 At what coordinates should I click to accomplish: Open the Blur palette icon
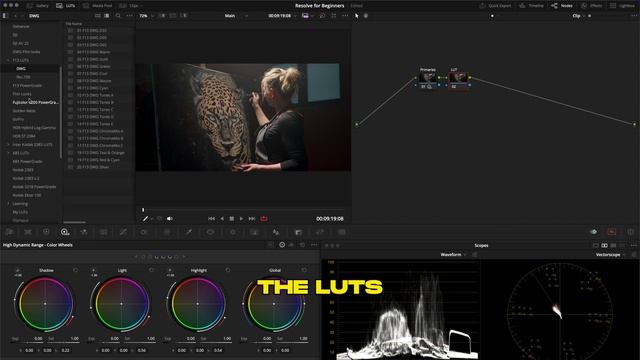pyautogui.click(x=276, y=232)
